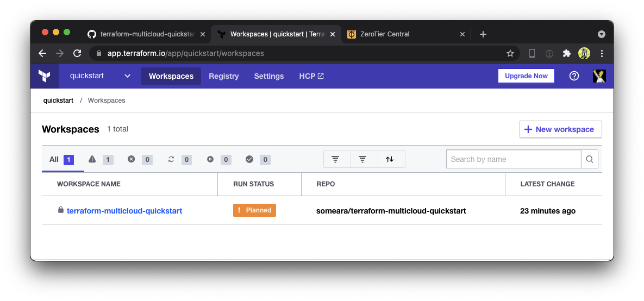The image size is (644, 301).
Task: Click the 1 total count text
Action: [x=117, y=129]
